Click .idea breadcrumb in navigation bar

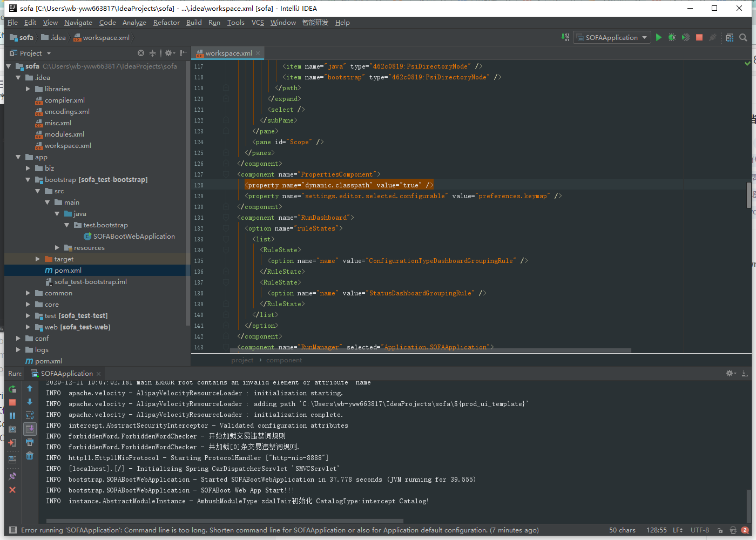(53, 37)
